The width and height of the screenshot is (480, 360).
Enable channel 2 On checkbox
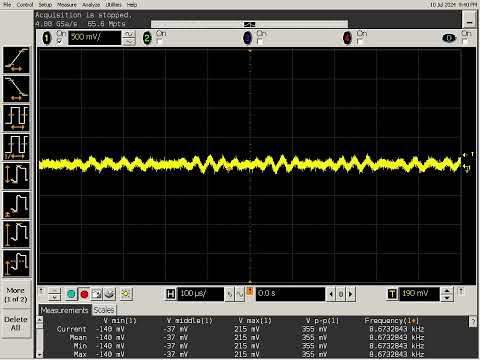(159, 41)
